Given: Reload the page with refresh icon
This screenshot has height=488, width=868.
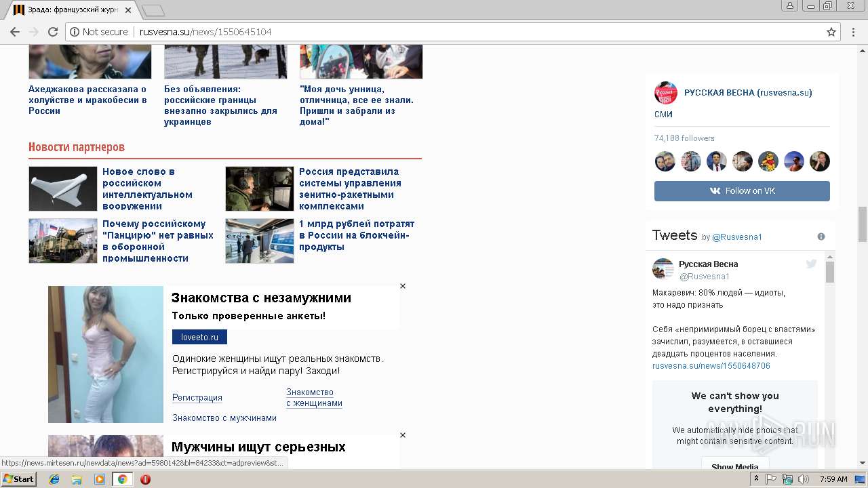Looking at the screenshot, I should tap(52, 32).
